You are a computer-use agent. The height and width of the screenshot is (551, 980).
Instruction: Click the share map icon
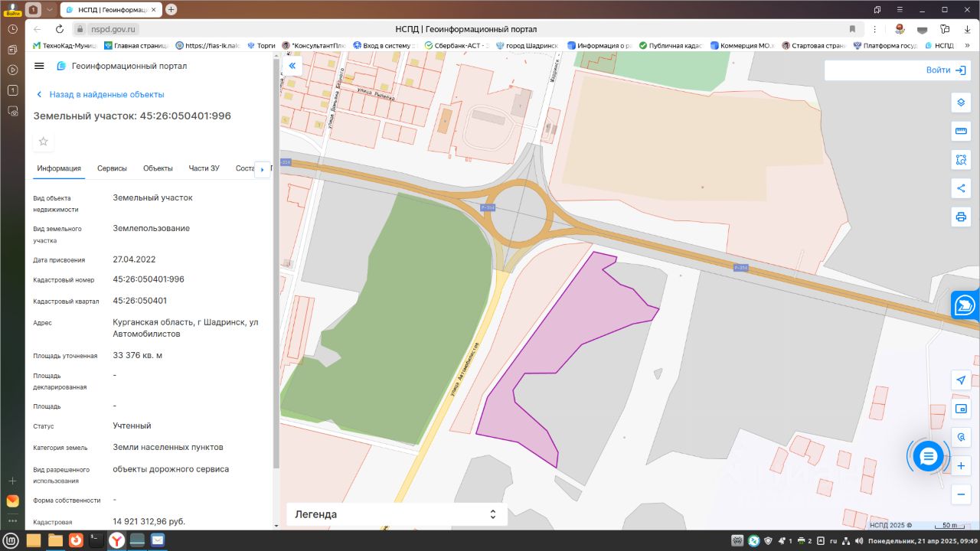point(961,188)
